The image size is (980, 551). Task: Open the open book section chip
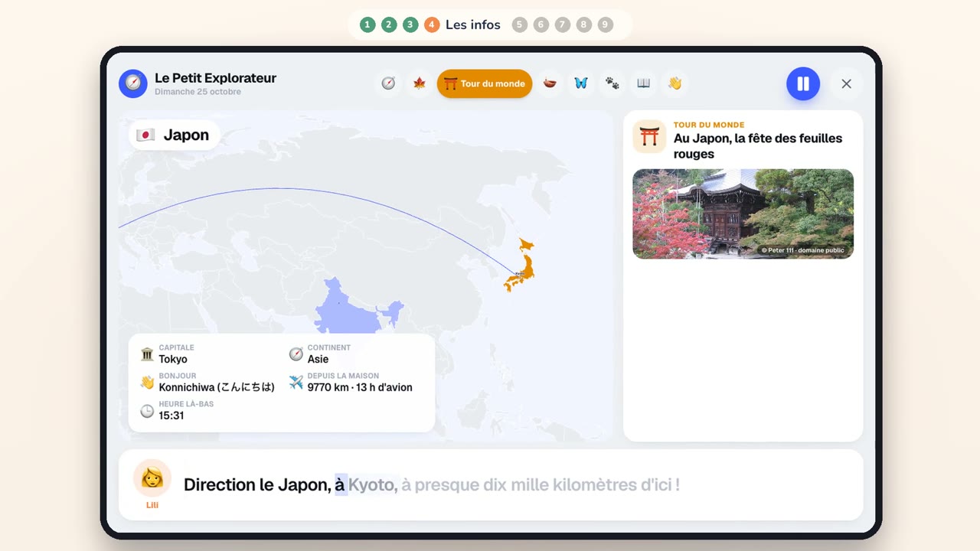[644, 83]
